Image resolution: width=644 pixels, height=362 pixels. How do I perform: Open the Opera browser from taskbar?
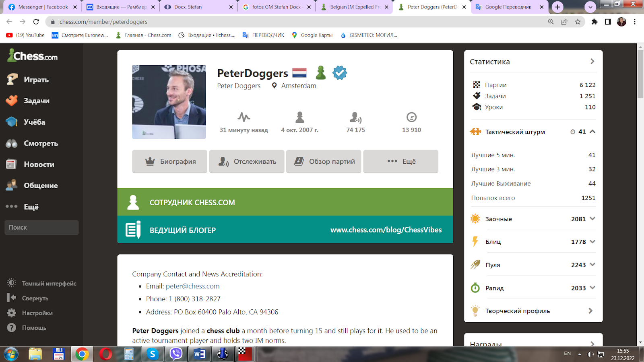coord(105,354)
